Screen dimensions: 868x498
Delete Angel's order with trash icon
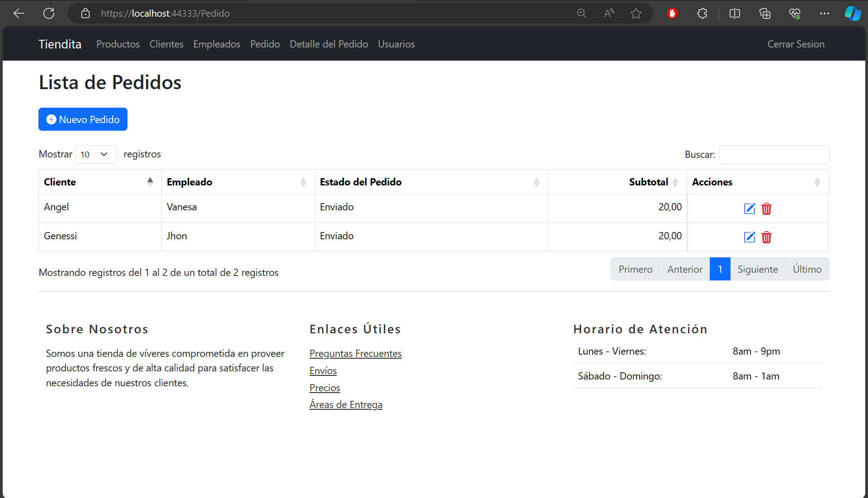coord(766,209)
